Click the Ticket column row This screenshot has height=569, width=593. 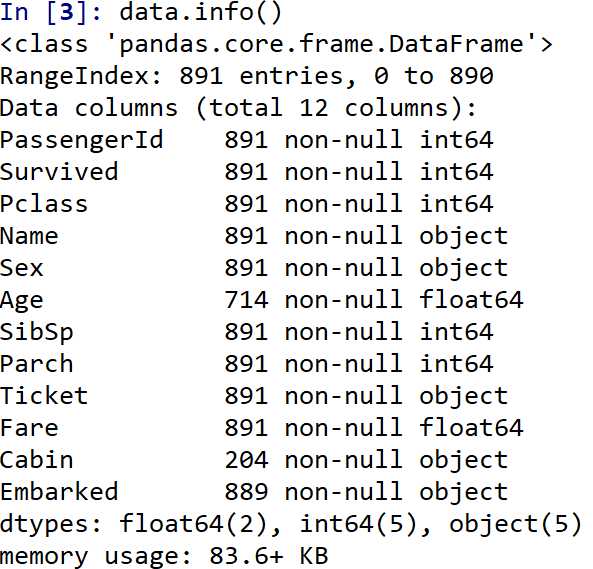click(x=254, y=396)
